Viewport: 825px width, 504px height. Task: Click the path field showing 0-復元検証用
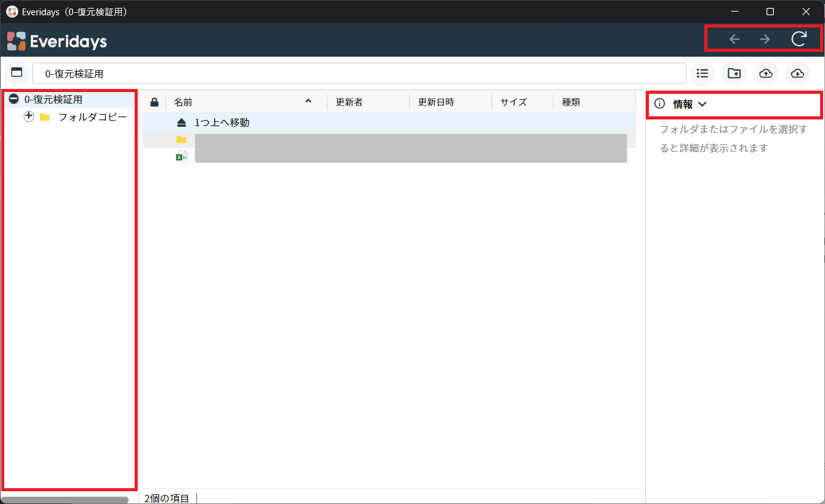[x=359, y=74]
